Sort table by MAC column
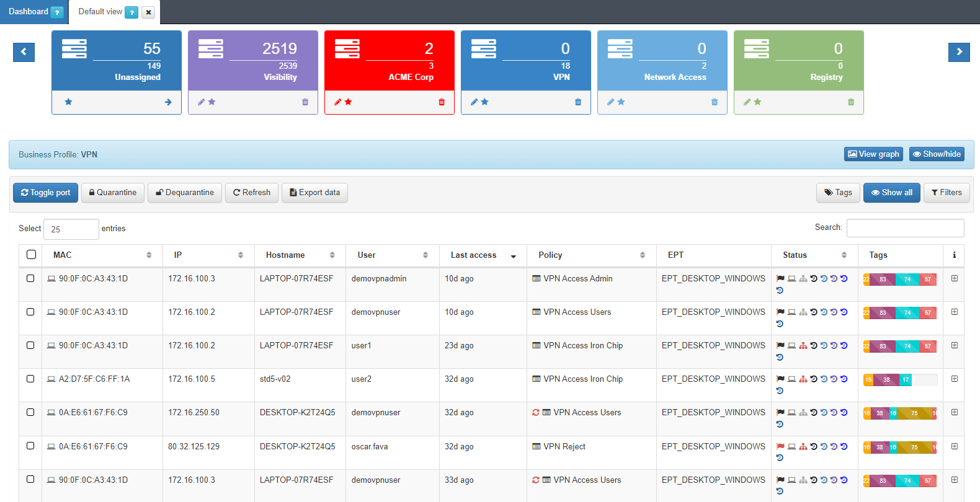Screen dimensions: 980x502 click(102, 255)
